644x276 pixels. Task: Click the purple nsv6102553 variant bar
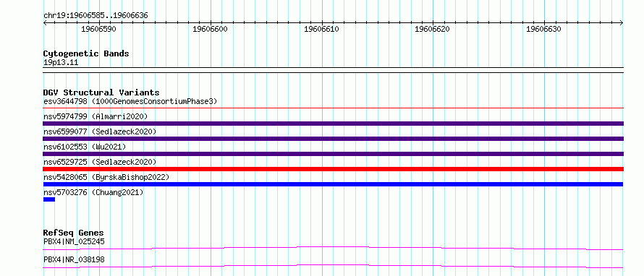pyautogui.click(x=333, y=154)
